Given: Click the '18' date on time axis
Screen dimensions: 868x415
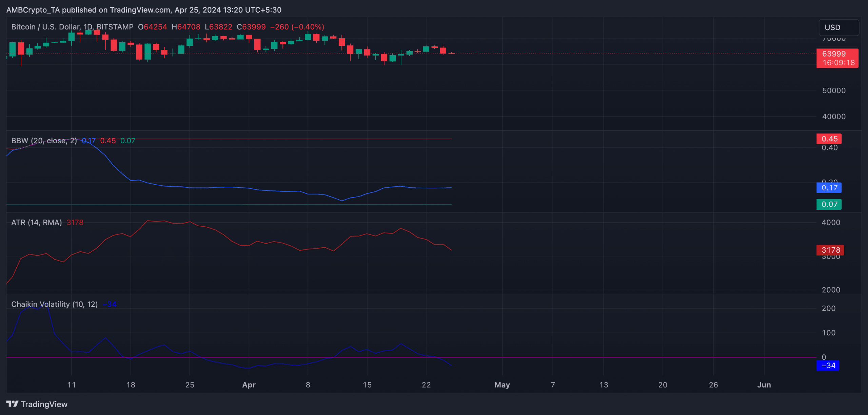Looking at the screenshot, I should (x=131, y=385).
